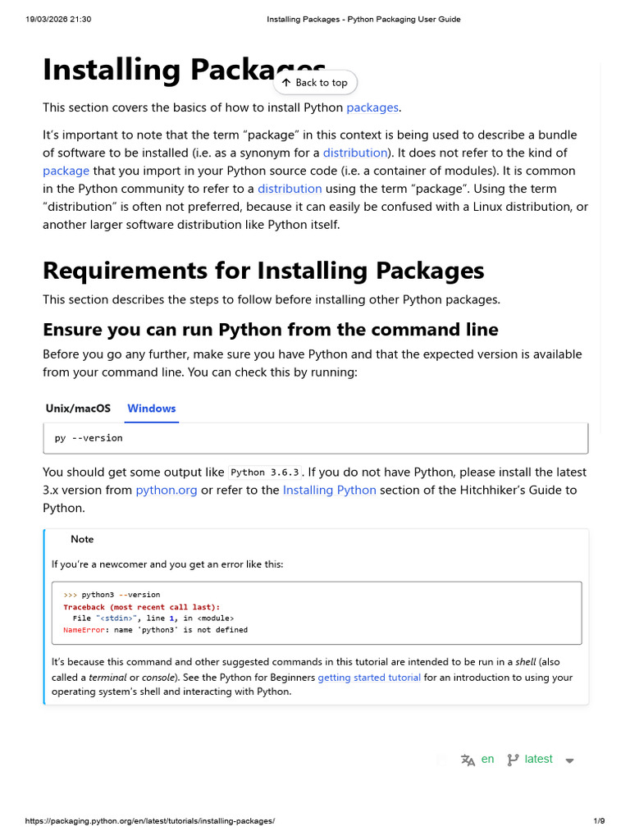
Task: Open the getting started tutorial link
Action: click(369, 678)
